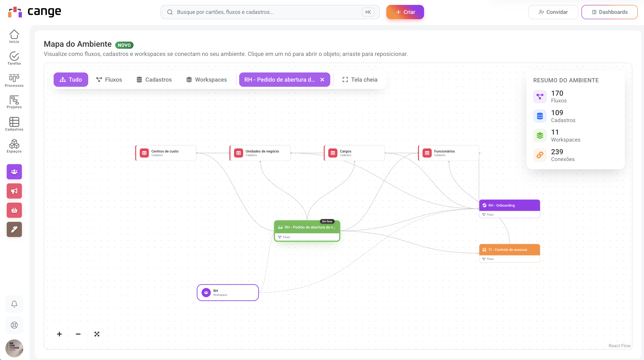Click the Convidar button
The image size is (644, 360).
pyautogui.click(x=553, y=12)
